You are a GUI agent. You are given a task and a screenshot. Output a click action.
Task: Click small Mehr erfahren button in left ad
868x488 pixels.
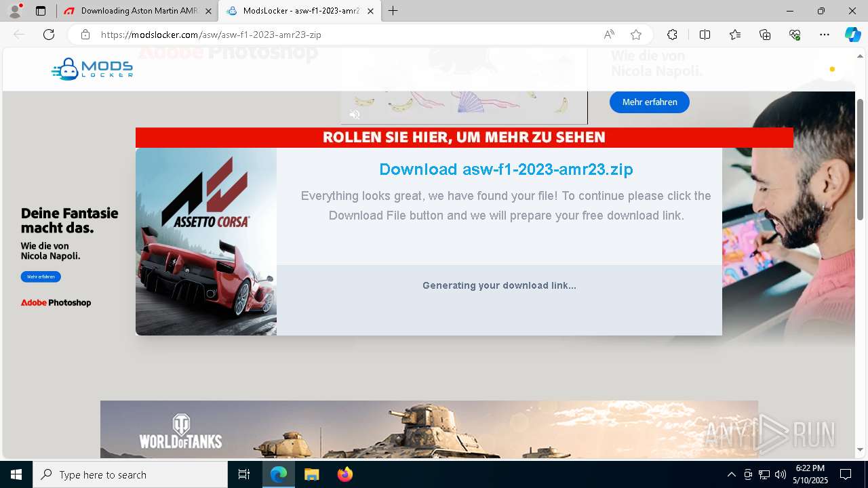[x=41, y=277]
